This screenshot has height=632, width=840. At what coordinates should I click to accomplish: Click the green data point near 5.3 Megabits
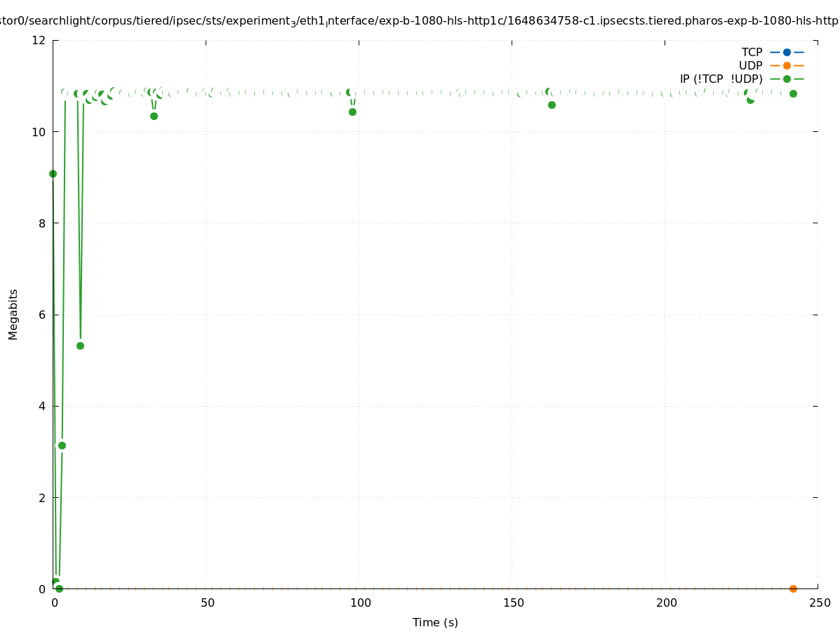pos(80,345)
